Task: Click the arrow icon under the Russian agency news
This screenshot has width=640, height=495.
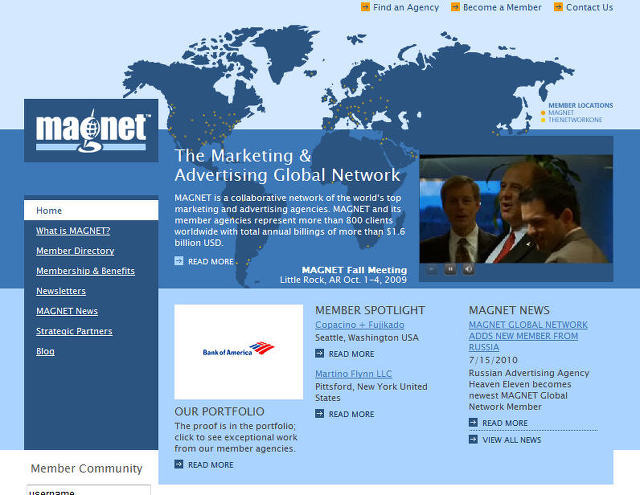Action: pos(473,422)
